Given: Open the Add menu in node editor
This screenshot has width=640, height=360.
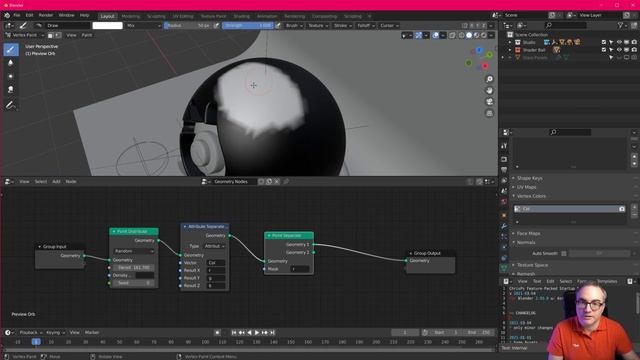Looking at the screenshot, I should click(56, 182).
